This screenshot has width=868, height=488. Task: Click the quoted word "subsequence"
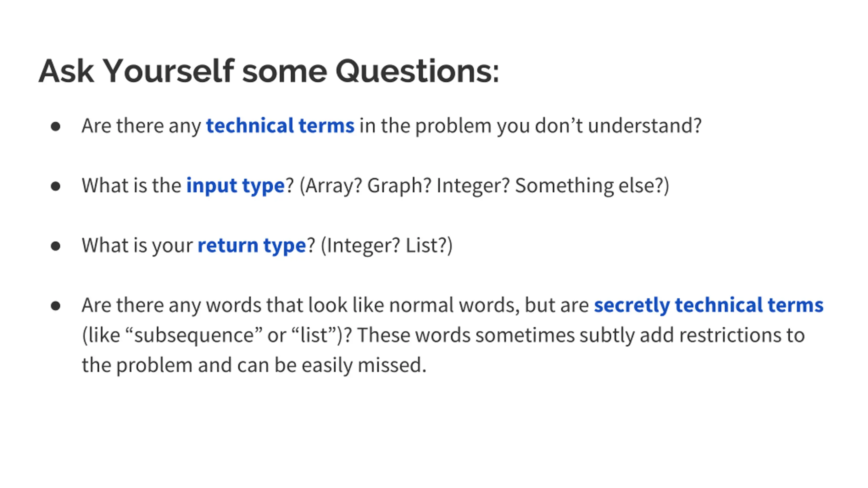click(194, 335)
